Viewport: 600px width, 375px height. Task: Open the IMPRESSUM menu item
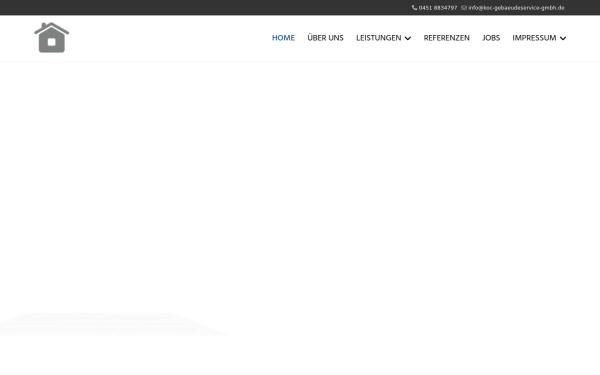(x=534, y=38)
